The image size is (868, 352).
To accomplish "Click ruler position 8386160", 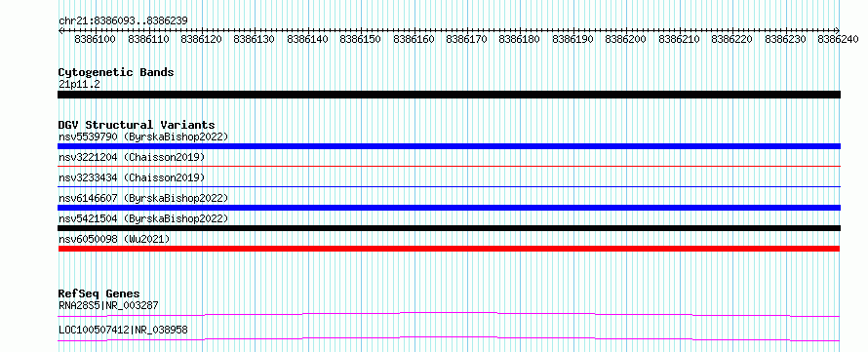I will click(x=414, y=39).
